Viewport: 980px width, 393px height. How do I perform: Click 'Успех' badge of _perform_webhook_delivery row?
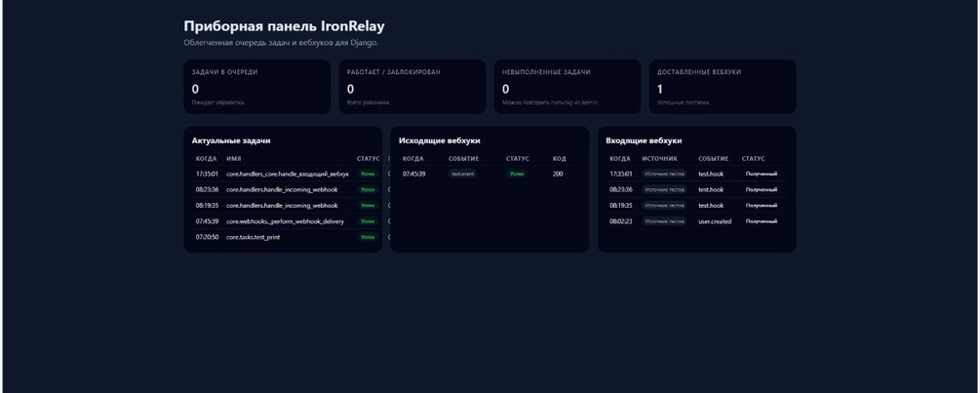[x=369, y=221]
